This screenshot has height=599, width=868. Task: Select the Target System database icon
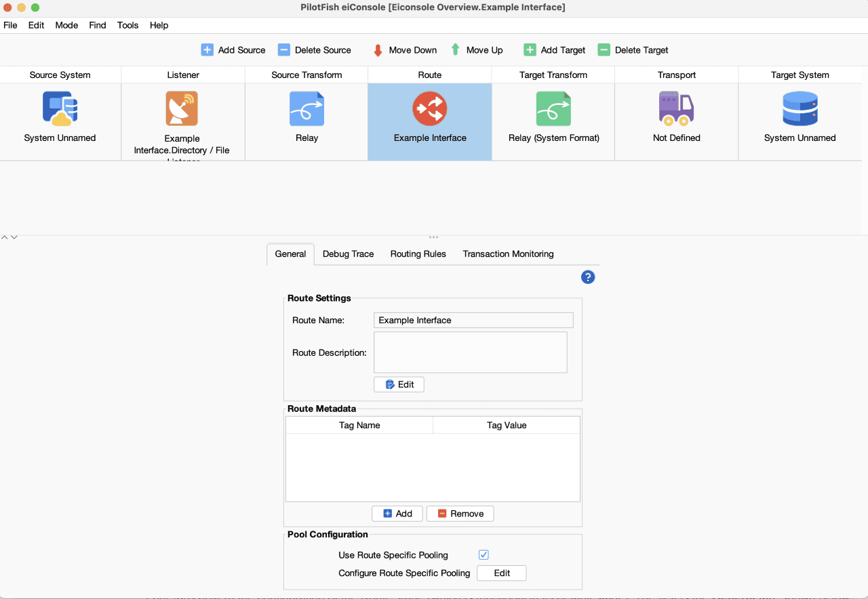800,109
